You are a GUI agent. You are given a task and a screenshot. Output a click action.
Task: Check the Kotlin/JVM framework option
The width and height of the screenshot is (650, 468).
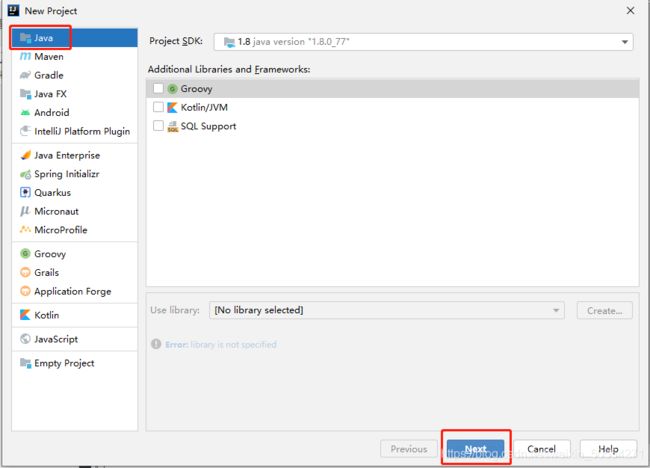coord(158,107)
